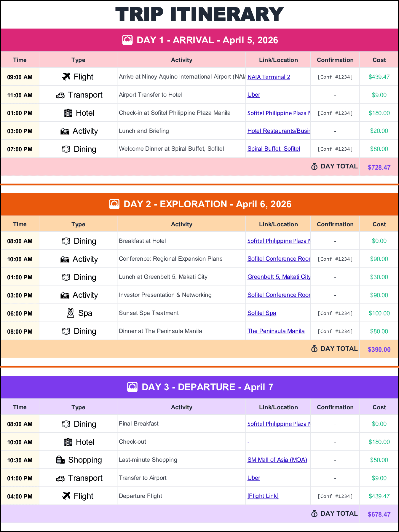Click the Day 3 Departure header icon
This screenshot has width=399, height=532.
point(133,387)
